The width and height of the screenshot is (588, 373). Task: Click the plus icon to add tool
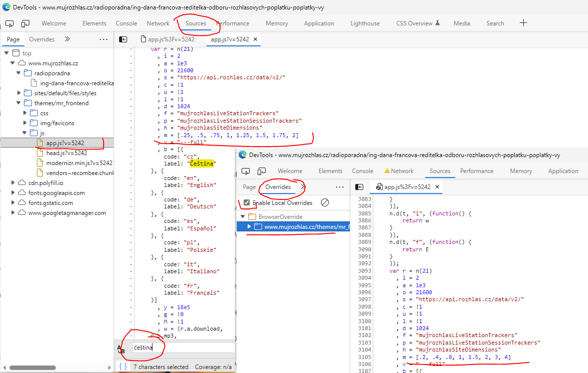point(523,23)
